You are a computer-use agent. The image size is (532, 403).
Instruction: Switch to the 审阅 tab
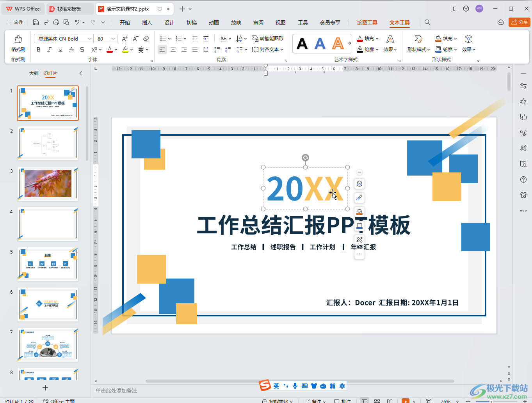(x=258, y=23)
